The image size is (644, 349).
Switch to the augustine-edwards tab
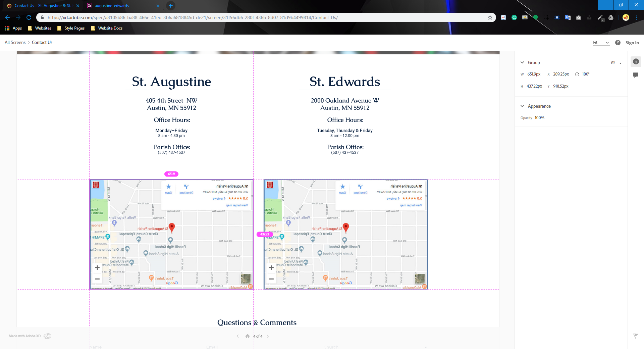click(112, 6)
